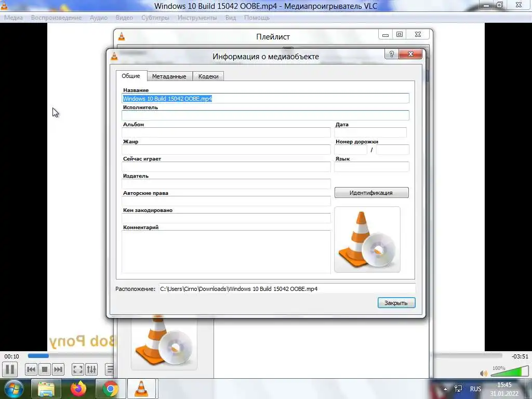Image resolution: width=532 pixels, height=399 pixels.
Task: Open the Помощь menu
Action: (x=257, y=18)
